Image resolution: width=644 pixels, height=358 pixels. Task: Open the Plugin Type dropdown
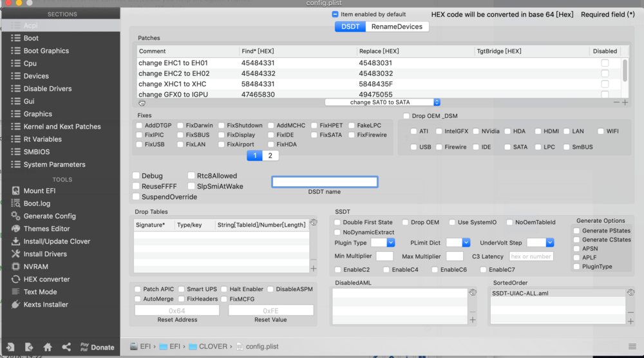[391, 243]
